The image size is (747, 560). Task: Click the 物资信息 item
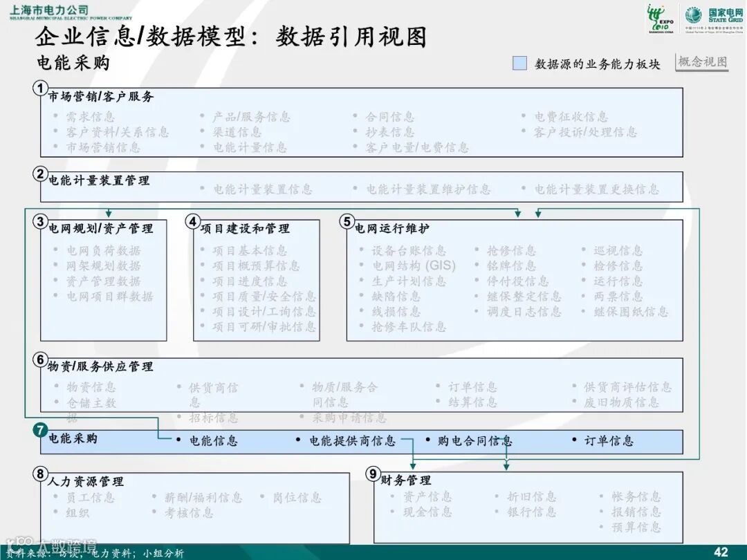pos(91,386)
